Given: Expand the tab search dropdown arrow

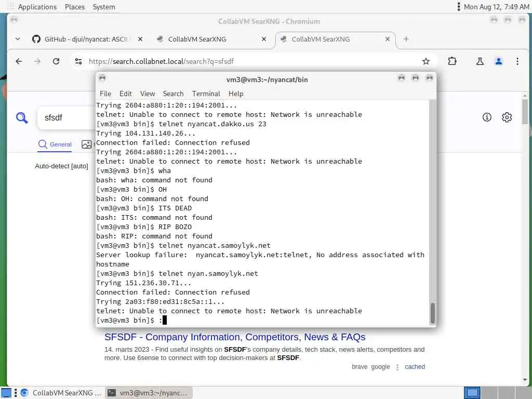Looking at the screenshot, I should [x=18, y=39].
